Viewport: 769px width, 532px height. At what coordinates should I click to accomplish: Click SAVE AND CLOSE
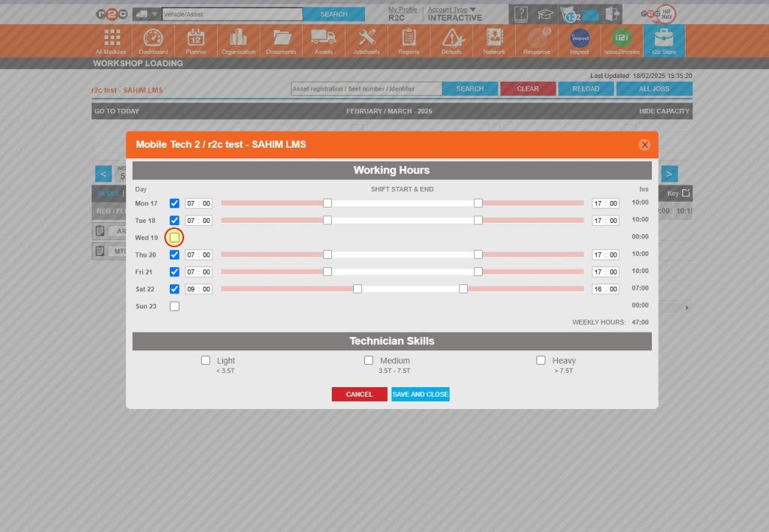[421, 394]
